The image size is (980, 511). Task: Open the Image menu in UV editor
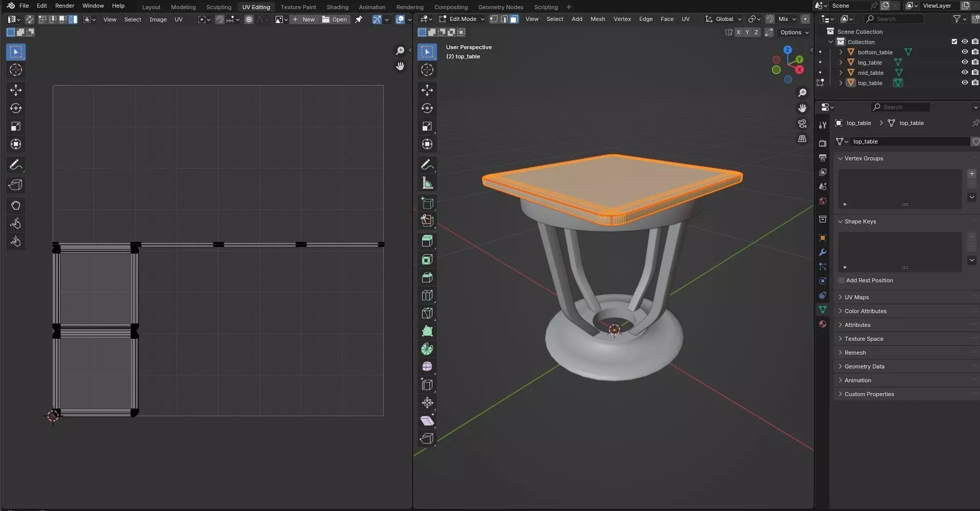(x=158, y=19)
